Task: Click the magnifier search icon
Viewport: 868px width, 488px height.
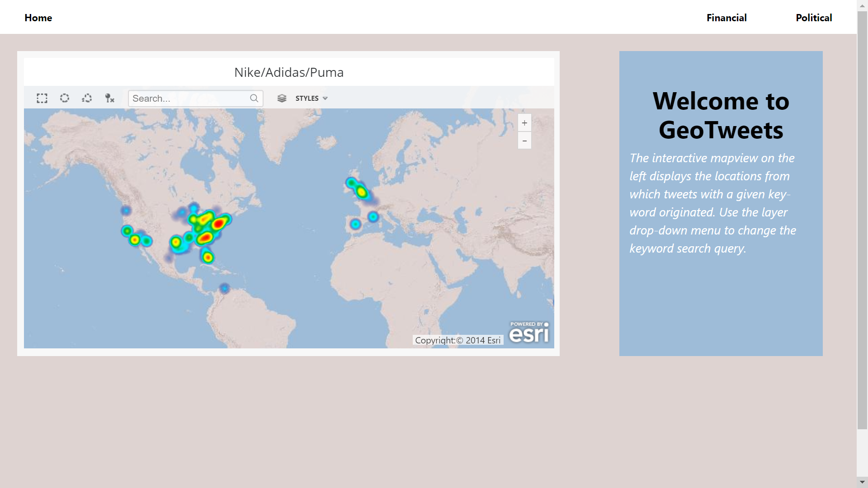Action: point(254,98)
